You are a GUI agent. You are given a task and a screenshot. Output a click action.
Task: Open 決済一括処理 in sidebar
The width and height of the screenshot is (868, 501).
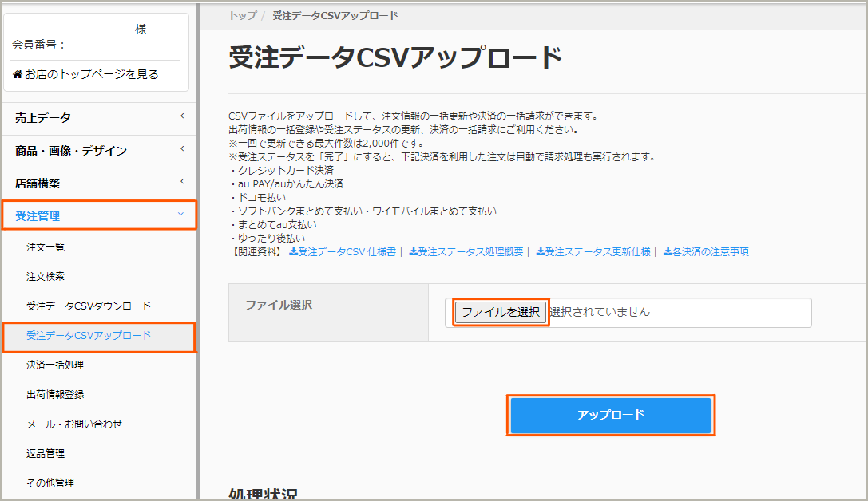(x=55, y=365)
